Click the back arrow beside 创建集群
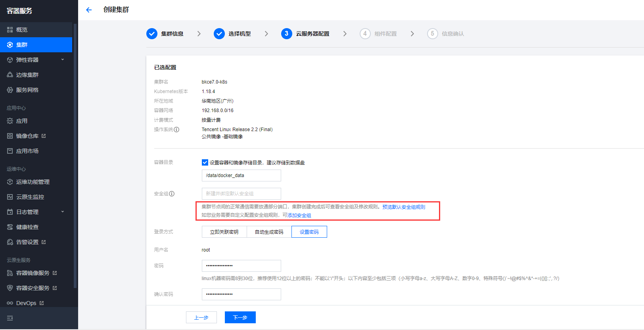This screenshot has height=330, width=644. coord(89,10)
